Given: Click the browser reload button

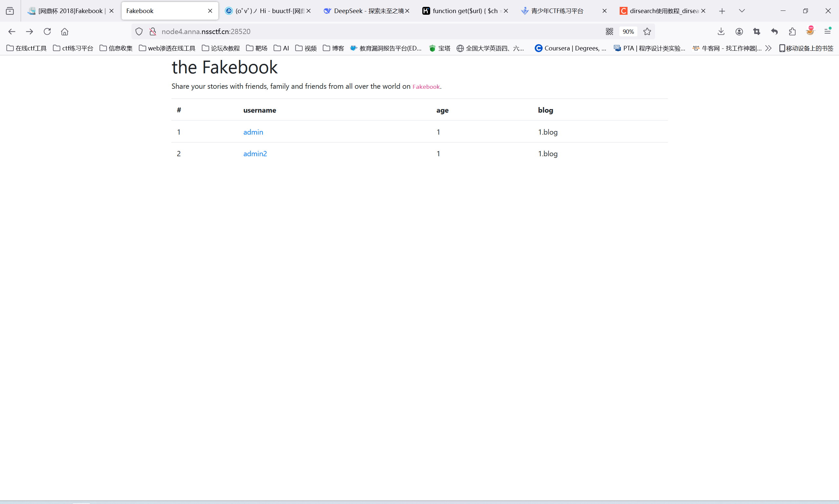Looking at the screenshot, I should [x=47, y=31].
